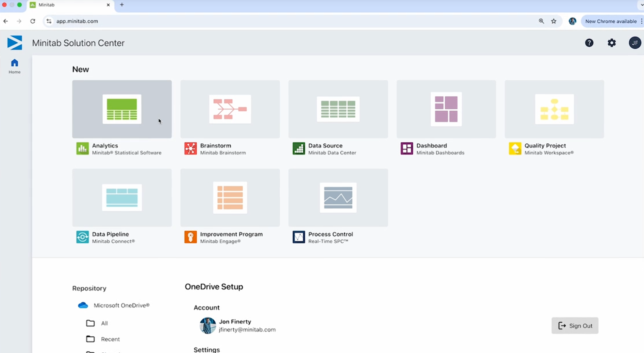Select Microsoft OneDrive repository
Screen dimensions: 644x353
(121, 305)
